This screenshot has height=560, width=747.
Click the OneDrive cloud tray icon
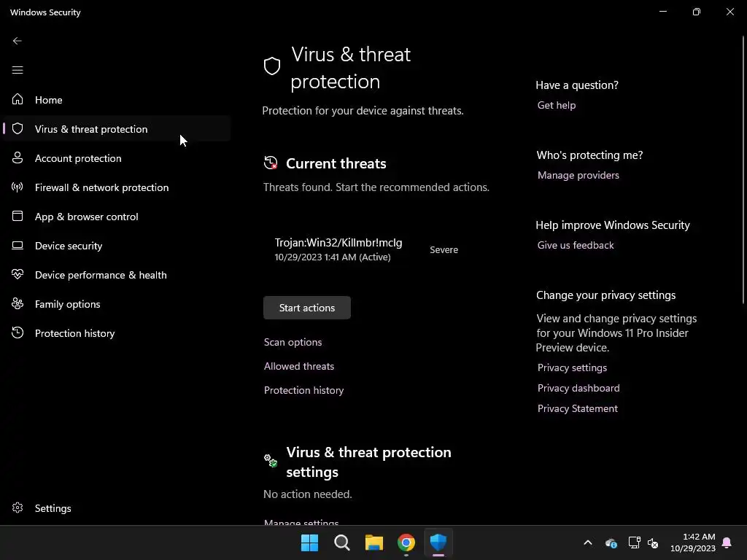click(x=611, y=542)
